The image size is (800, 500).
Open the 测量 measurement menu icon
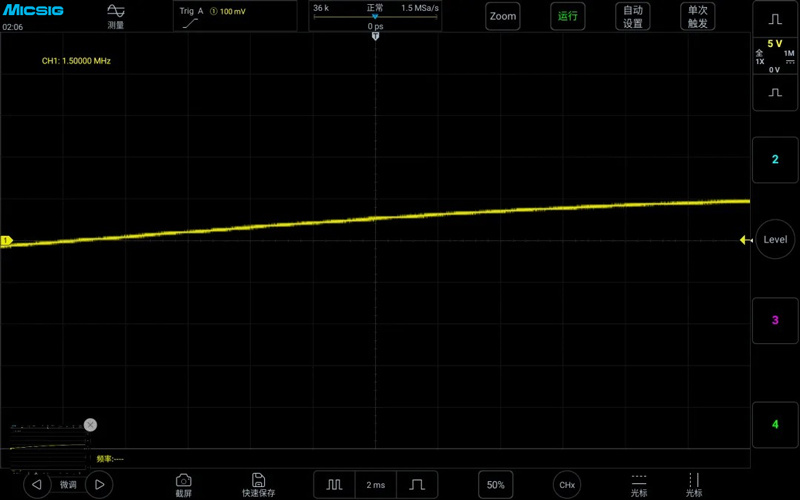coord(116,16)
